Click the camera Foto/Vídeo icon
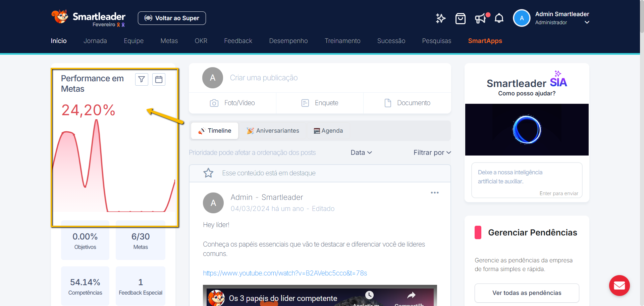 [214, 103]
